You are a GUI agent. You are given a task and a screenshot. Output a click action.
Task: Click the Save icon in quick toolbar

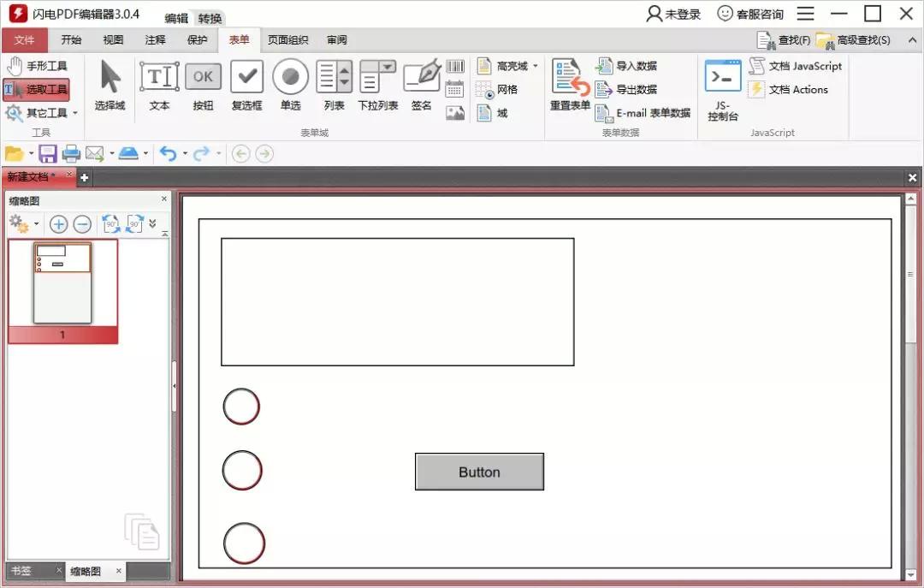coord(48,154)
